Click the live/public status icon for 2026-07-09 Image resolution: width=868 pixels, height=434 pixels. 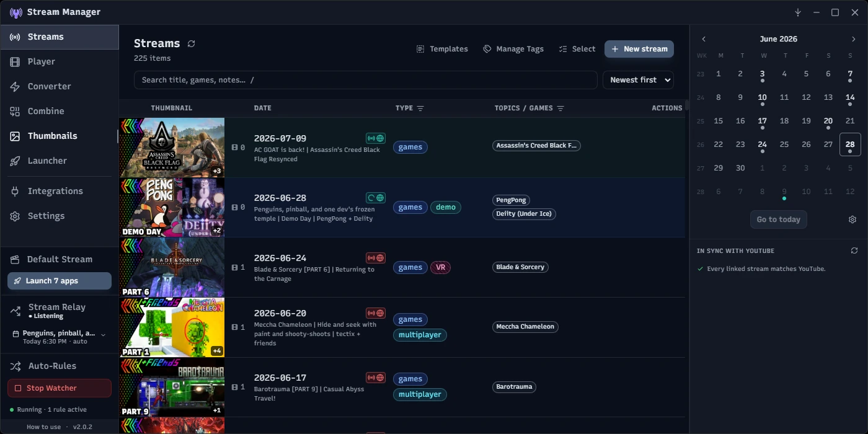(376, 138)
